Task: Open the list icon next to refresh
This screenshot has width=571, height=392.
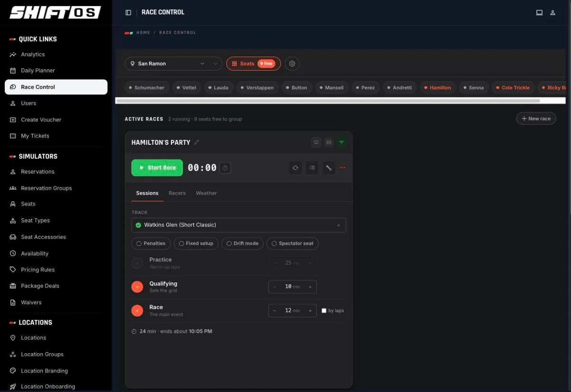Action: (x=312, y=168)
